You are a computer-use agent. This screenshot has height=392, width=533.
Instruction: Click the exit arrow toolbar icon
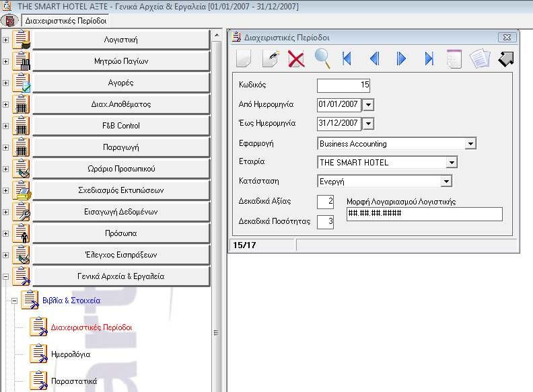point(506,58)
